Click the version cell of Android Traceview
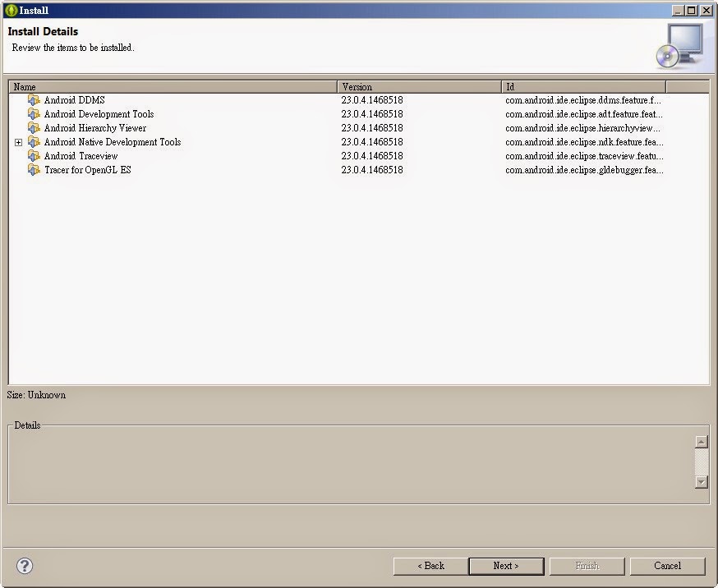 click(x=372, y=155)
